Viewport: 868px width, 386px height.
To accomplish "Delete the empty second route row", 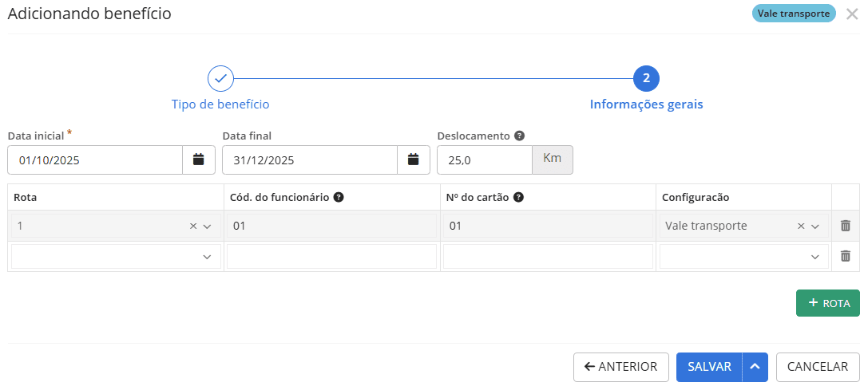I will 846,256.
